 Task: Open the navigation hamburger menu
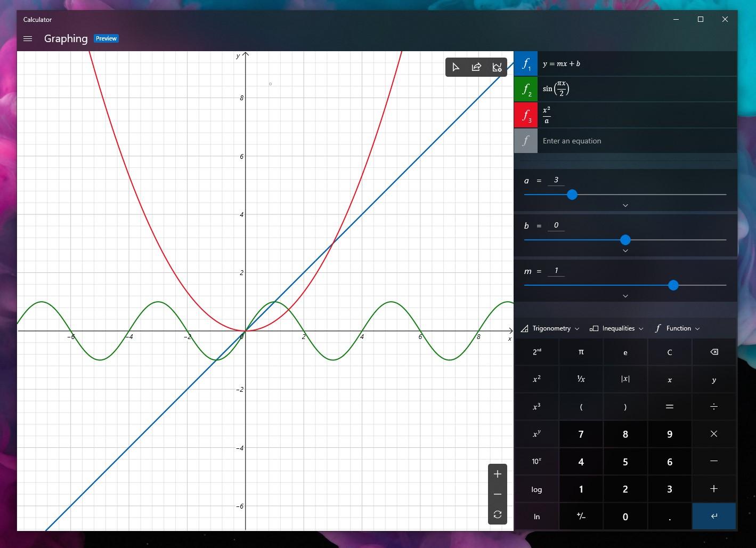pos(28,38)
